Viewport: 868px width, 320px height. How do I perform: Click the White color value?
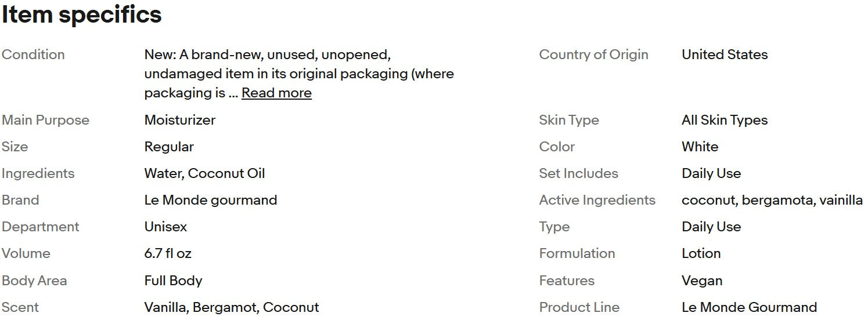700,147
